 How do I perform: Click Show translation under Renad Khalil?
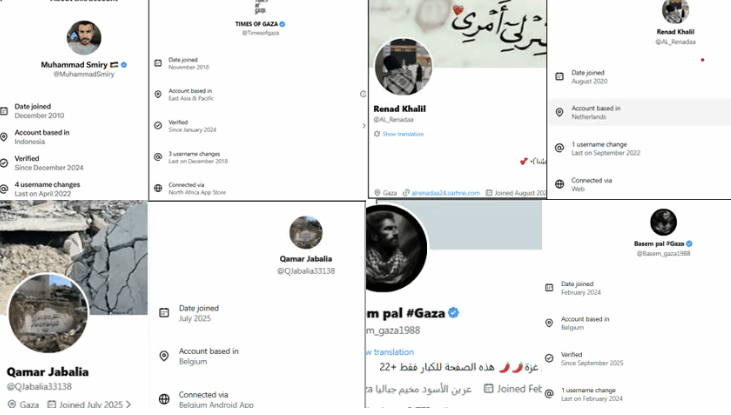pyautogui.click(x=403, y=134)
